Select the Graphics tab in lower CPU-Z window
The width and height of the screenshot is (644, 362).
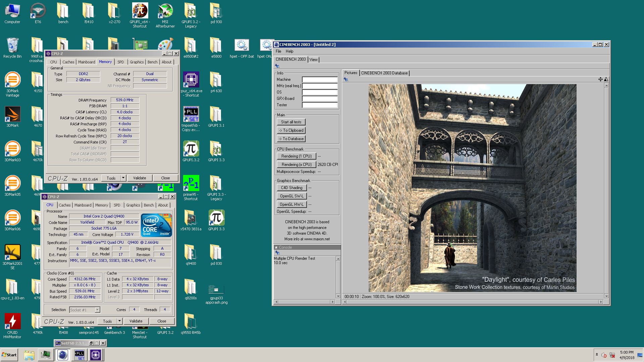pos(133,205)
